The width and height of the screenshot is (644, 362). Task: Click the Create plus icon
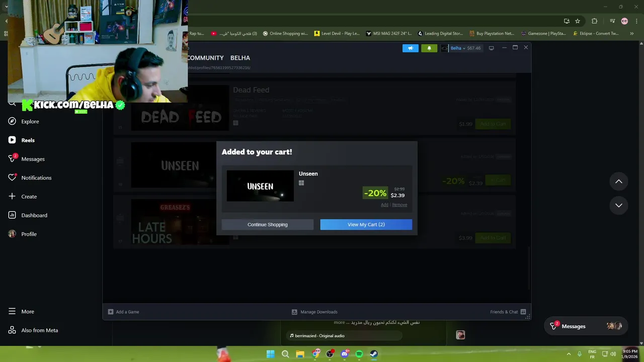coord(12,197)
